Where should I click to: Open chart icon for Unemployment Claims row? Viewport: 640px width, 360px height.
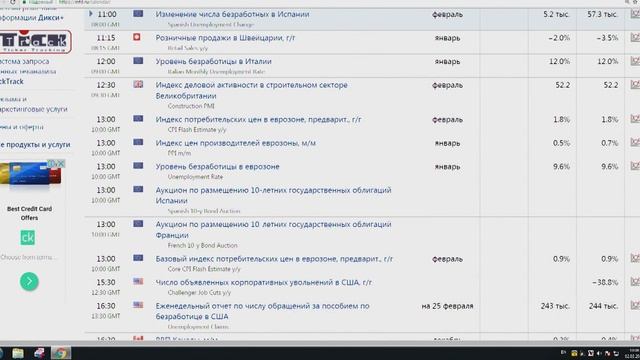(635, 306)
